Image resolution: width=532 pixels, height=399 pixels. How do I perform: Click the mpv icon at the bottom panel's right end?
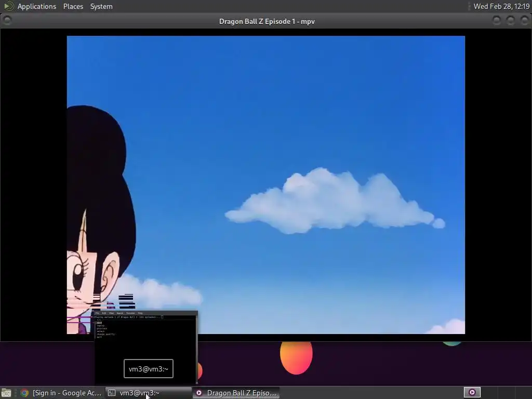tap(472, 393)
